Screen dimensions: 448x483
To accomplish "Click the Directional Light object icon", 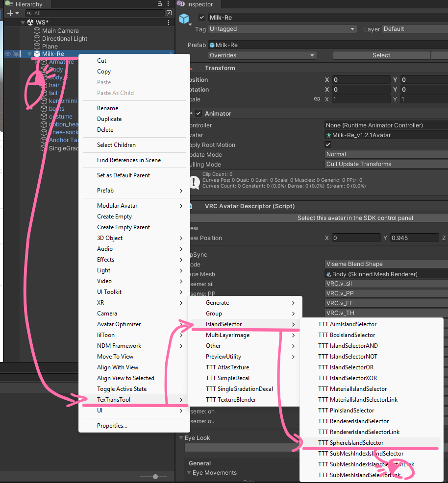I will point(37,39).
